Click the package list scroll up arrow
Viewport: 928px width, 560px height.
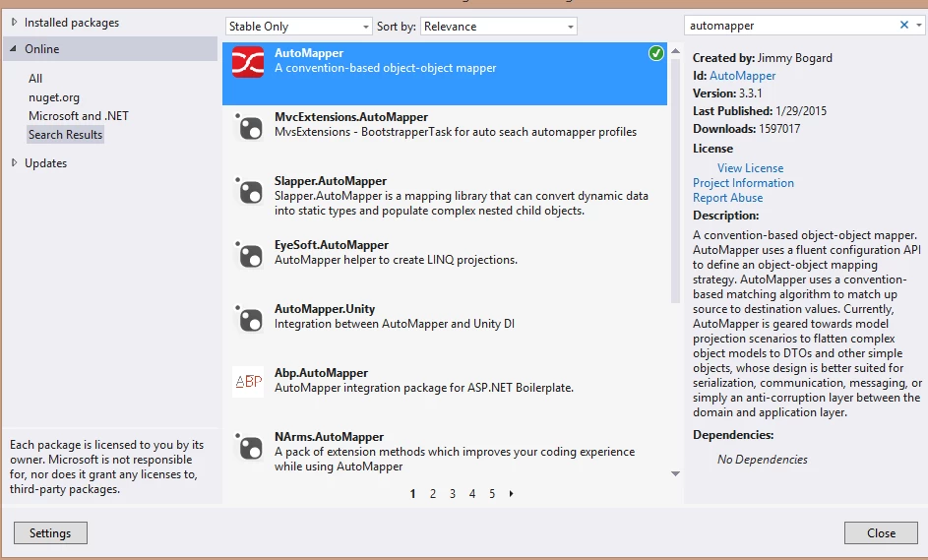coord(675,51)
